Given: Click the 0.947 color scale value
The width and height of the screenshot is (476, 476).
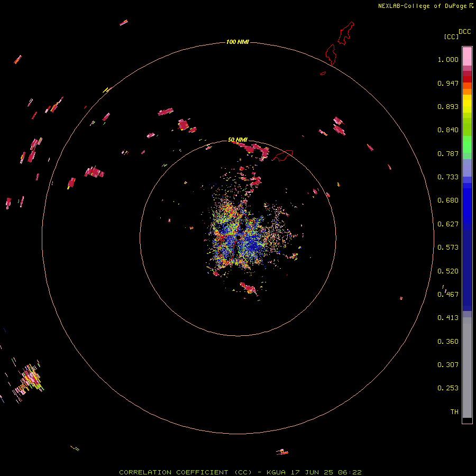Looking at the screenshot, I should click(448, 83).
